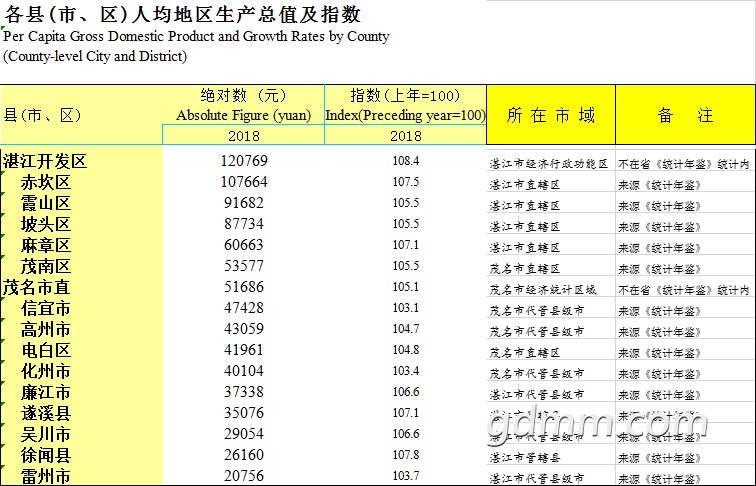Select the row label 霞山区
The image size is (756, 486).
[46, 203]
